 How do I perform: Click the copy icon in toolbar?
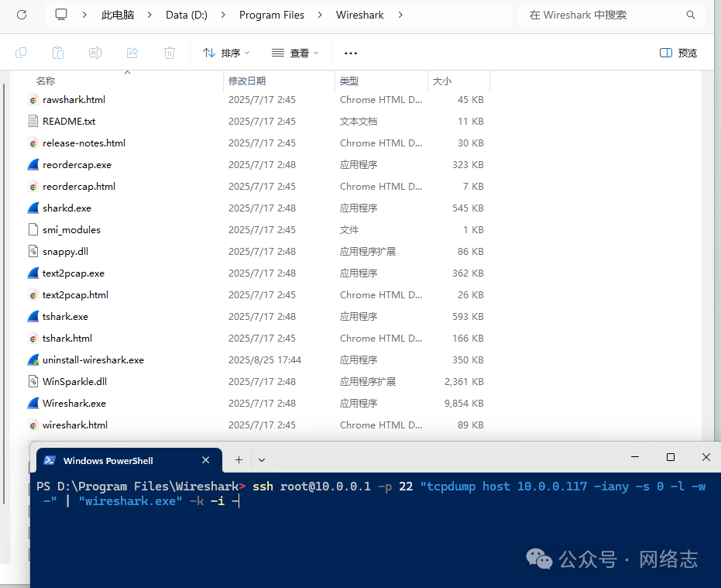[x=21, y=53]
